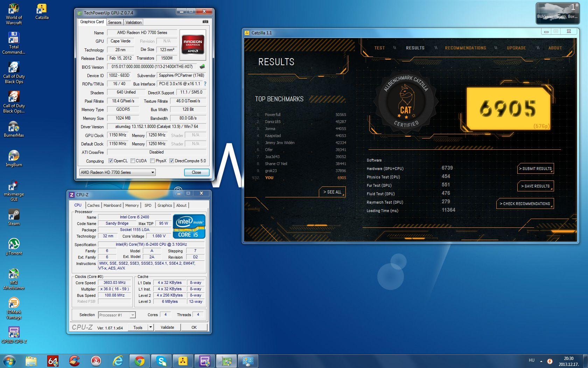Click Core Speed value in CPU-Z
The height and width of the screenshot is (368, 588).
[114, 283]
